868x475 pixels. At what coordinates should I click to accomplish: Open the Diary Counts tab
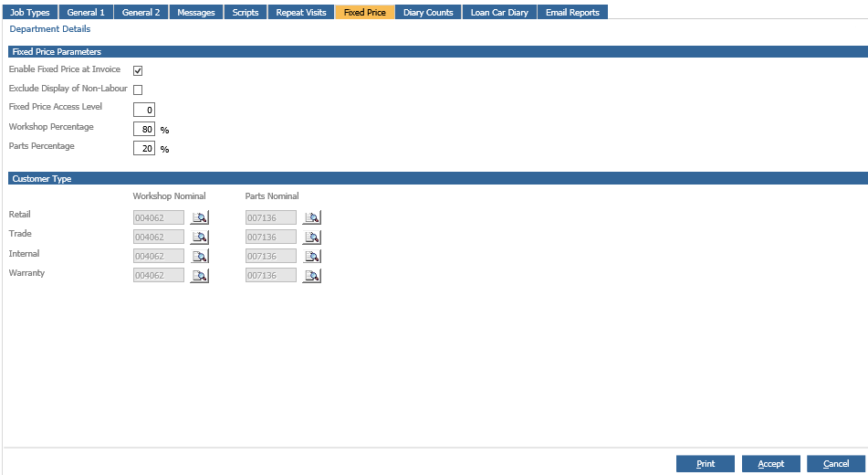428,13
